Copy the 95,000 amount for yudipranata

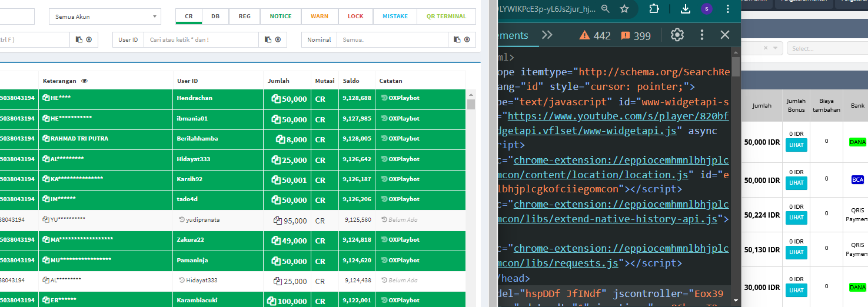pos(278,221)
